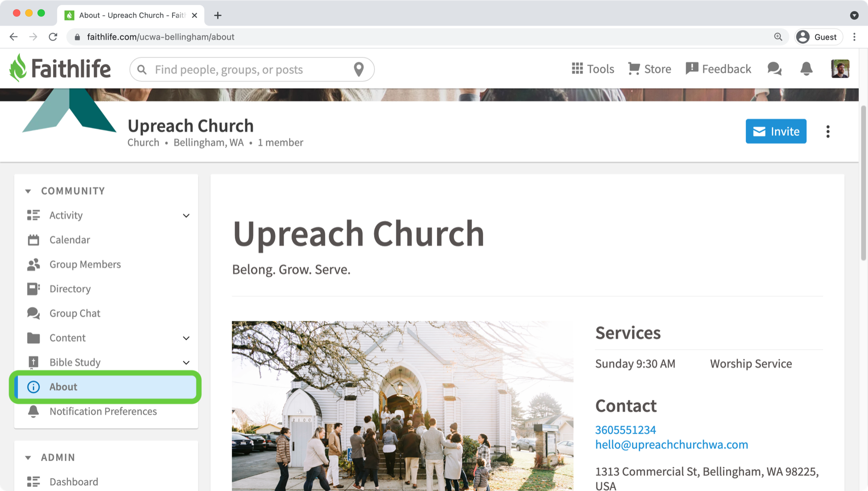
Task: Collapse the Community section
Action: [28, 191]
